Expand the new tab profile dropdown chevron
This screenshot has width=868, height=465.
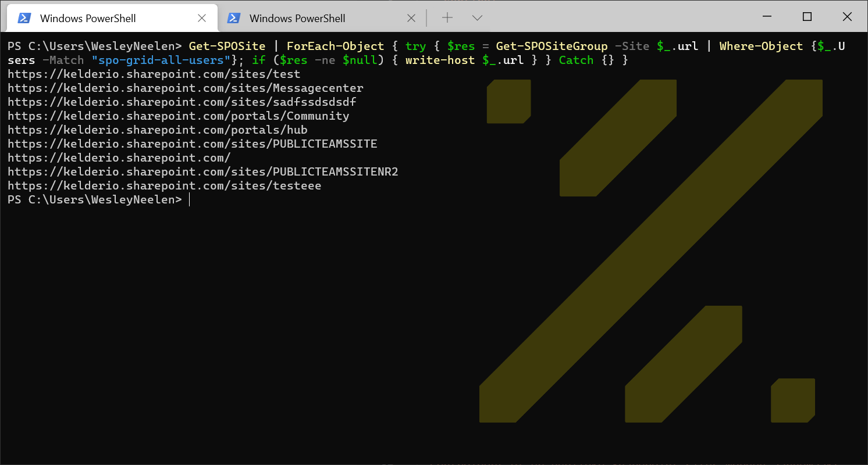477,18
